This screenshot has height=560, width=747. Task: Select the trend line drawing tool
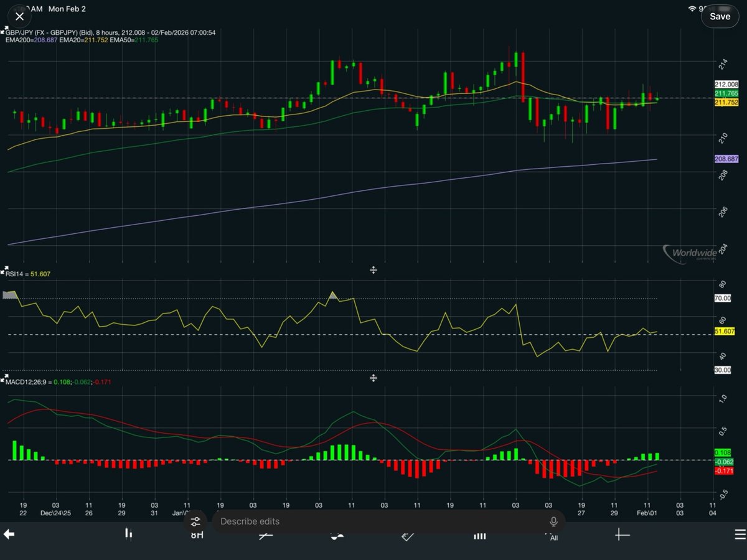click(x=266, y=534)
